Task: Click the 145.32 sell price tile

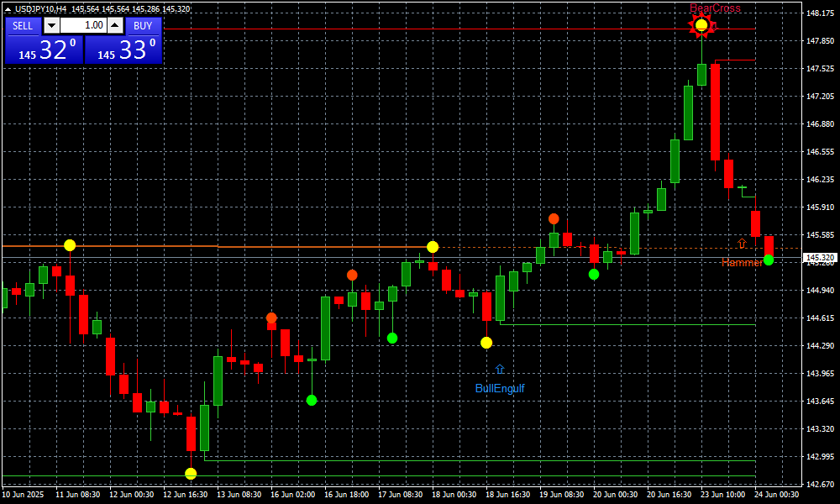Action: click(x=43, y=50)
